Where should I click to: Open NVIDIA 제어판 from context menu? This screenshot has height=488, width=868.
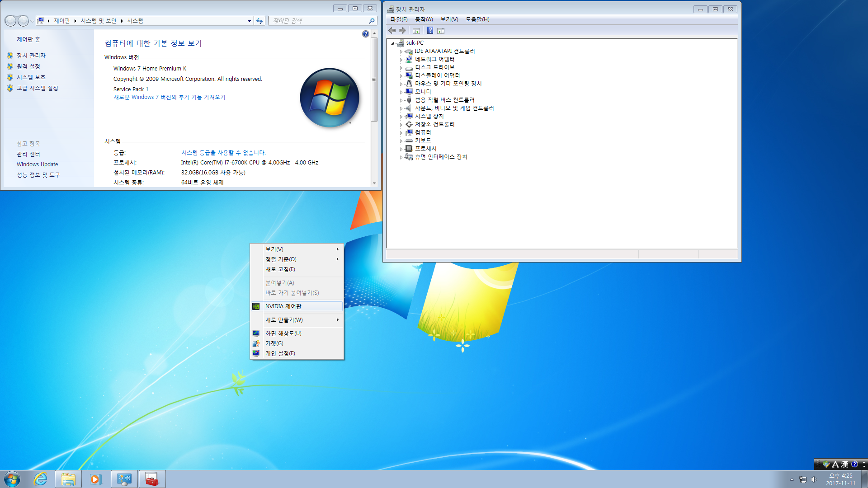284,305
